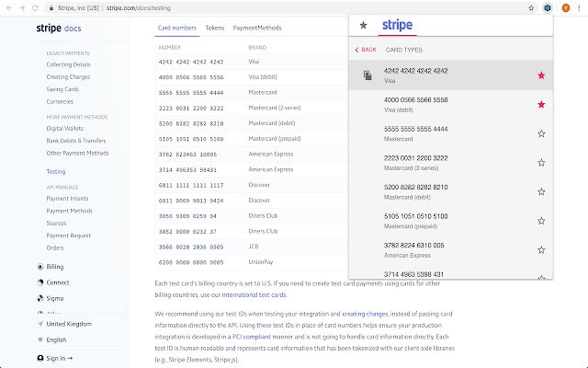
Task: Favorite the Mastercard (2-series) card
Action: (x=541, y=163)
